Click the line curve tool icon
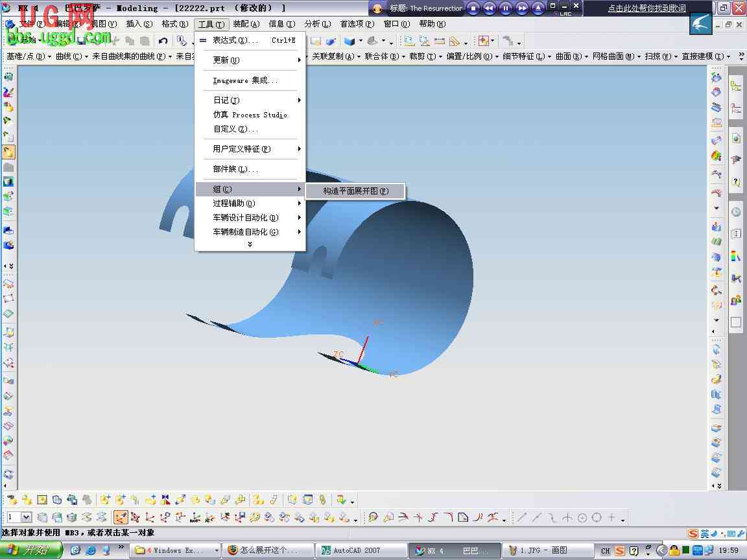This screenshot has height=560, width=747. (x=522, y=517)
